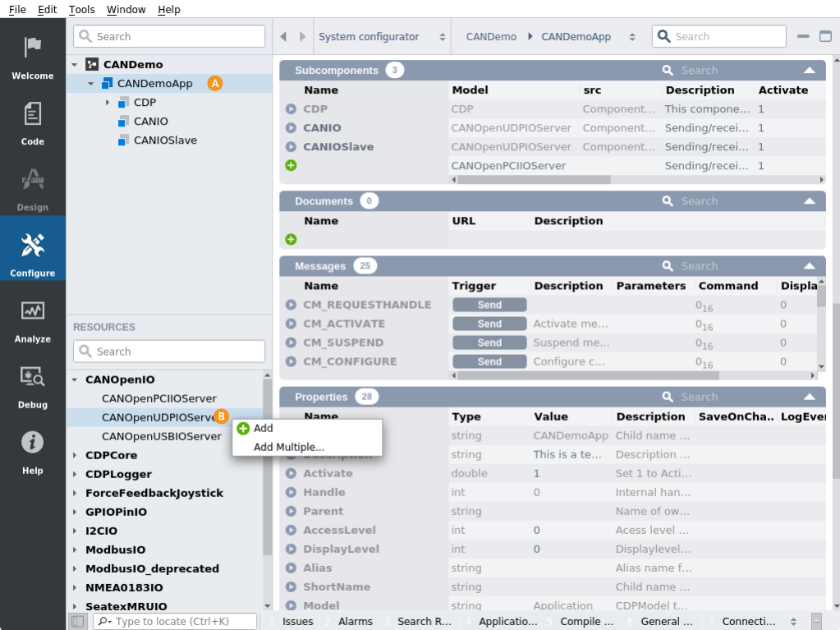Open Debug mode in sidebar
Viewport: 840px width, 630px height.
click(x=33, y=386)
